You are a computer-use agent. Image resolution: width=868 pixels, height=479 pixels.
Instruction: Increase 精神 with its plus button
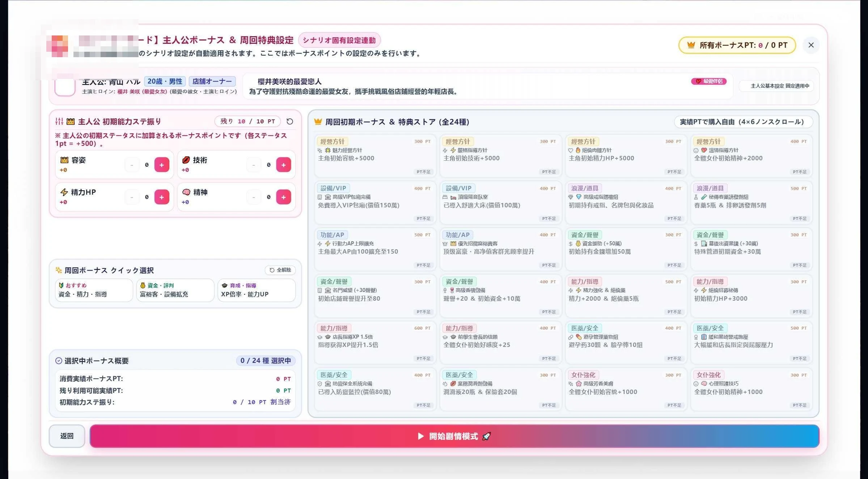point(284,197)
